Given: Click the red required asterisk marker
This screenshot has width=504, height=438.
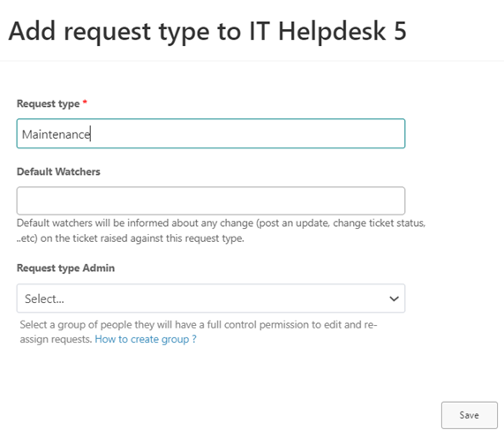Looking at the screenshot, I should (x=85, y=102).
